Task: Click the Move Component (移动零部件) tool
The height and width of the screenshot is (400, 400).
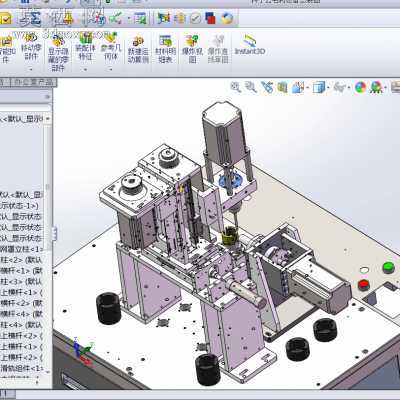Action: point(31,47)
